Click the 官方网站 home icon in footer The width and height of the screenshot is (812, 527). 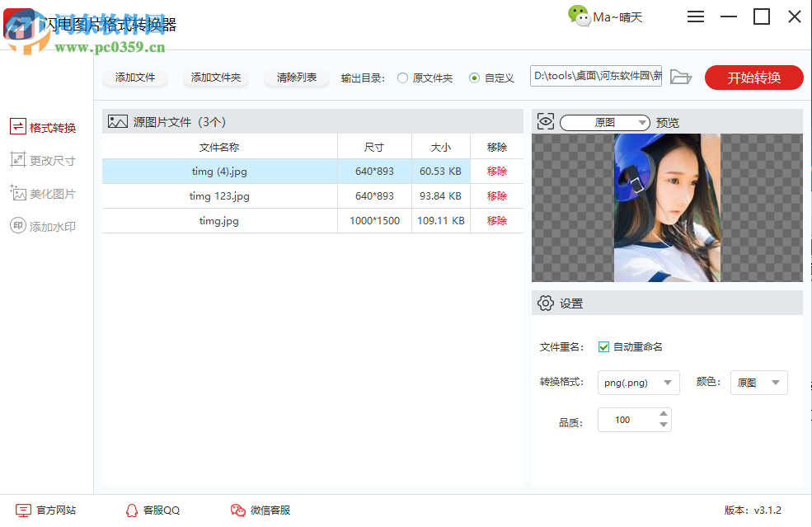pyautogui.click(x=25, y=510)
